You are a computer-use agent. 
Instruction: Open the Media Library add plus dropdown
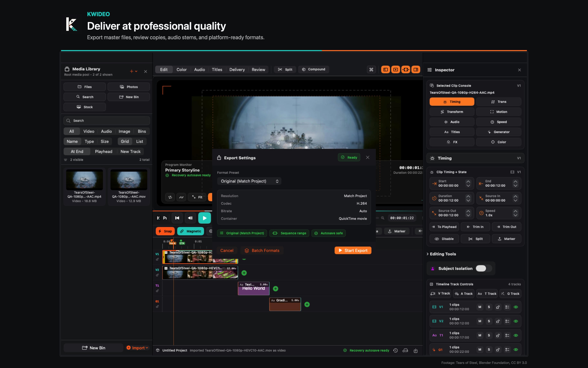coord(134,71)
